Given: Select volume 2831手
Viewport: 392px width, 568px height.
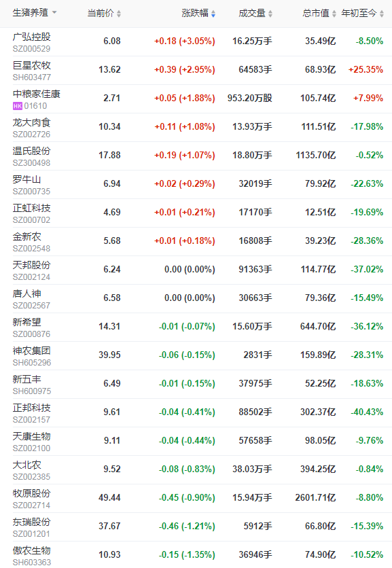Looking at the screenshot, I should 257,355.
